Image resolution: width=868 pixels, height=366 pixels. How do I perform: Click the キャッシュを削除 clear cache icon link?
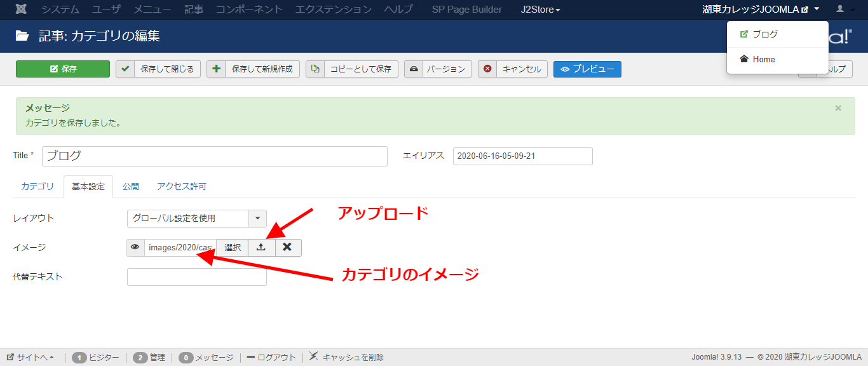click(x=347, y=357)
